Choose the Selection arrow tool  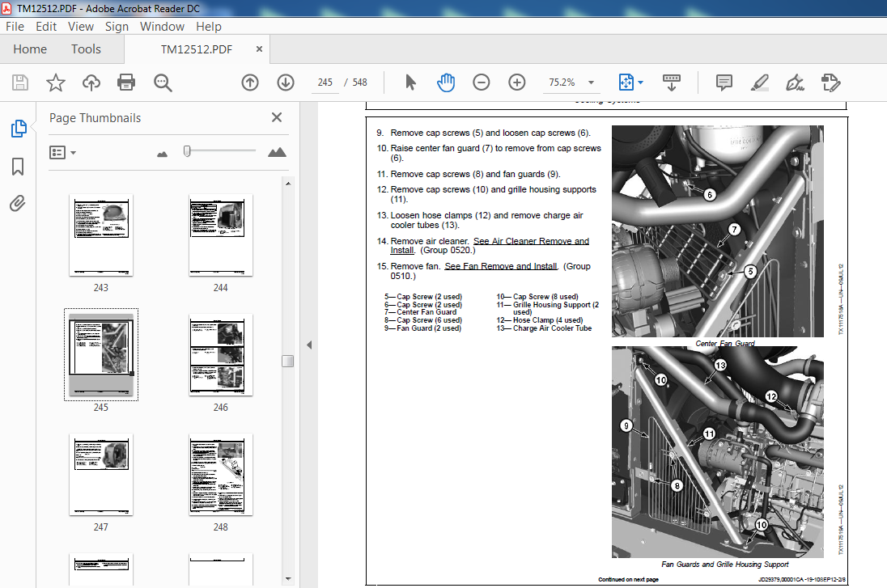[x=410, y=82]
